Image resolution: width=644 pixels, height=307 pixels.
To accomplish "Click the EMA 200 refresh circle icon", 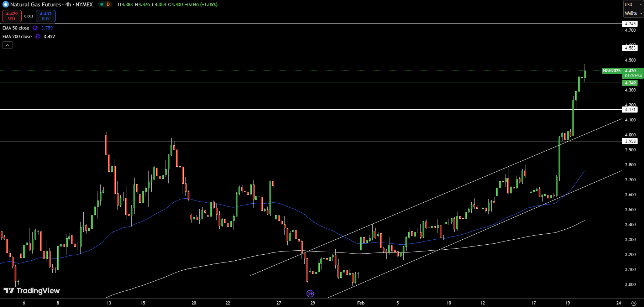I will pos(38,36).
